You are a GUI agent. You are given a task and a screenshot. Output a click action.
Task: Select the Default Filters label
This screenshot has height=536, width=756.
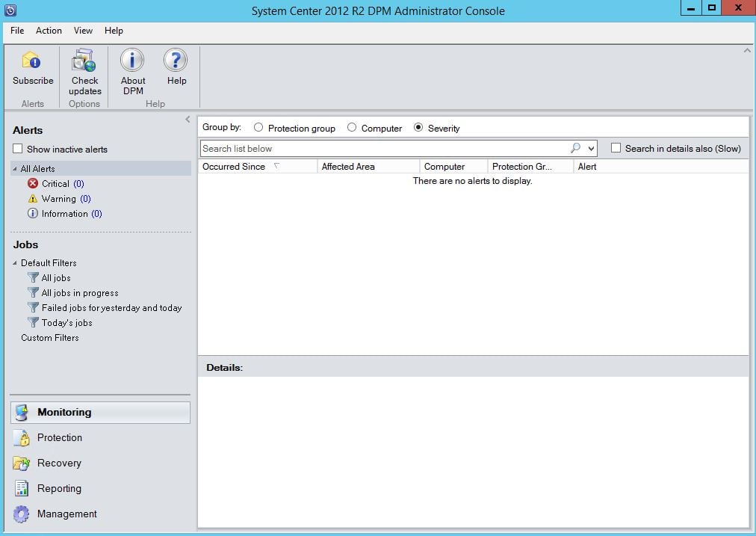(x=49, y=263)
